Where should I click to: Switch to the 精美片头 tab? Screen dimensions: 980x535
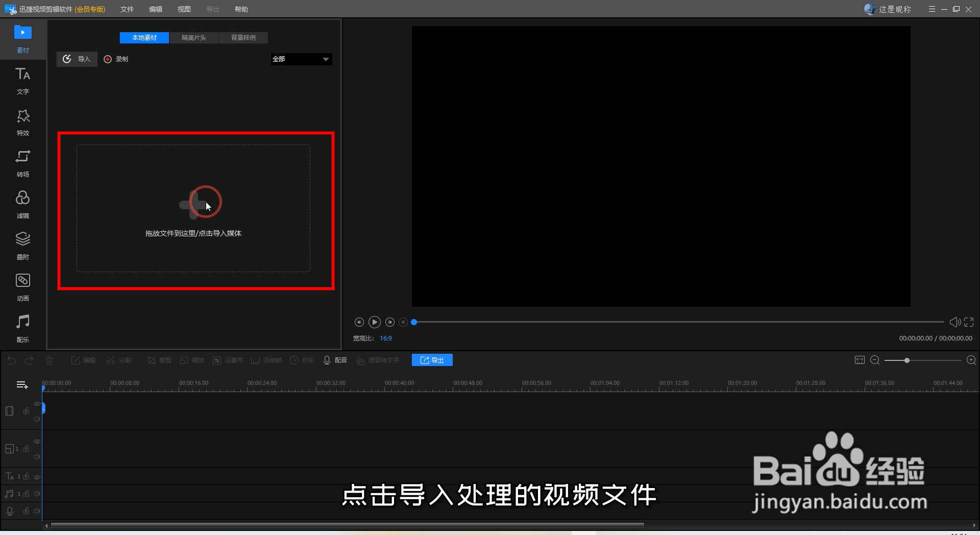point(193,37)
